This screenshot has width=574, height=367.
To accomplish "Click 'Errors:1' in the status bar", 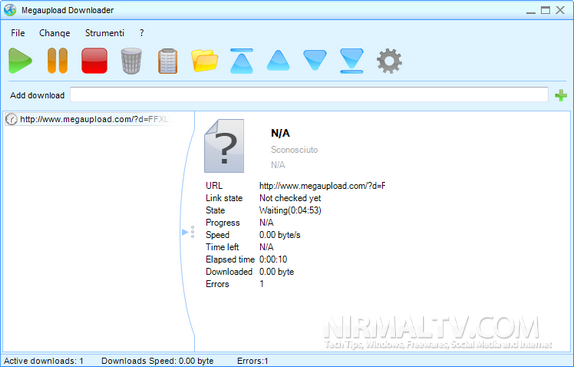I will [253, 361].
